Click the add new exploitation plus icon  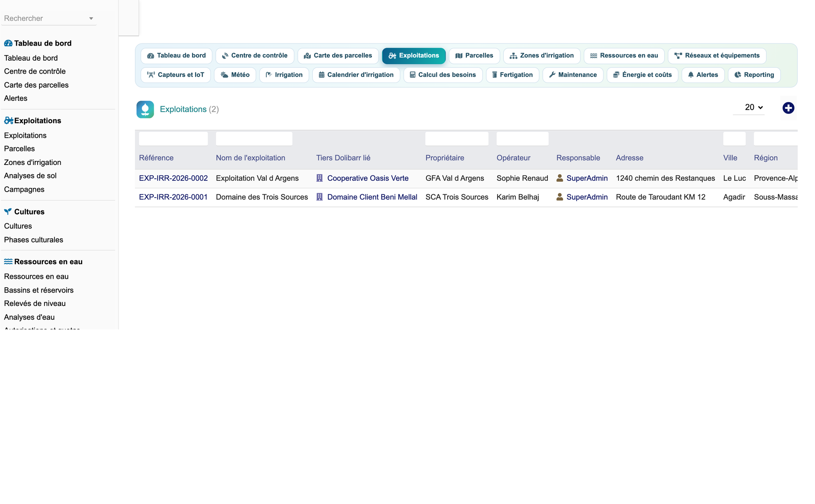pos(788,108)
